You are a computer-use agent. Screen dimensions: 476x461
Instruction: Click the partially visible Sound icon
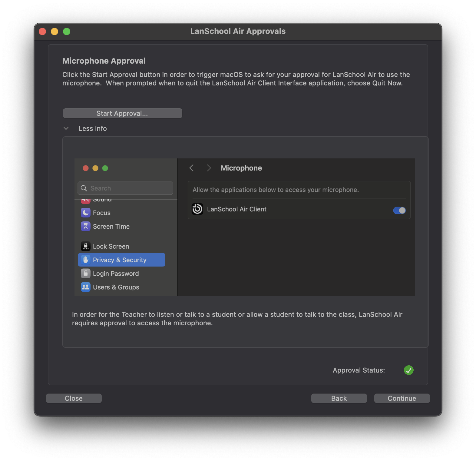[86, 201]
